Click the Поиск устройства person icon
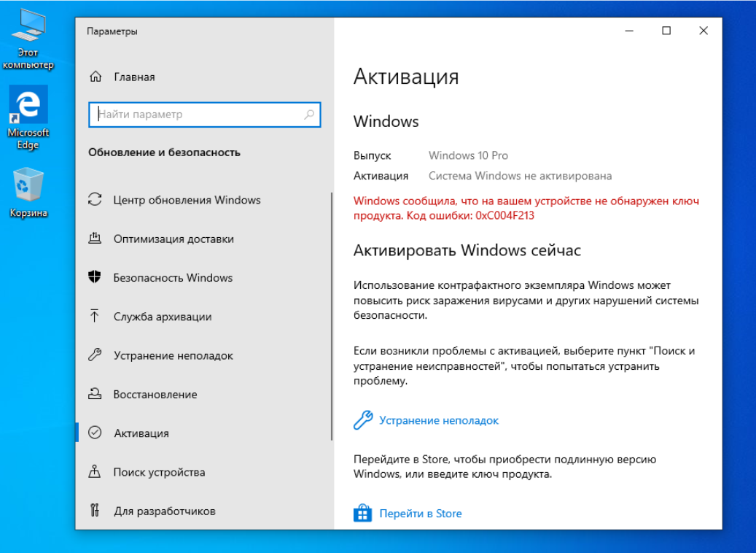The height and width of the screenshot is (553, 756). [x=94, y=472]
